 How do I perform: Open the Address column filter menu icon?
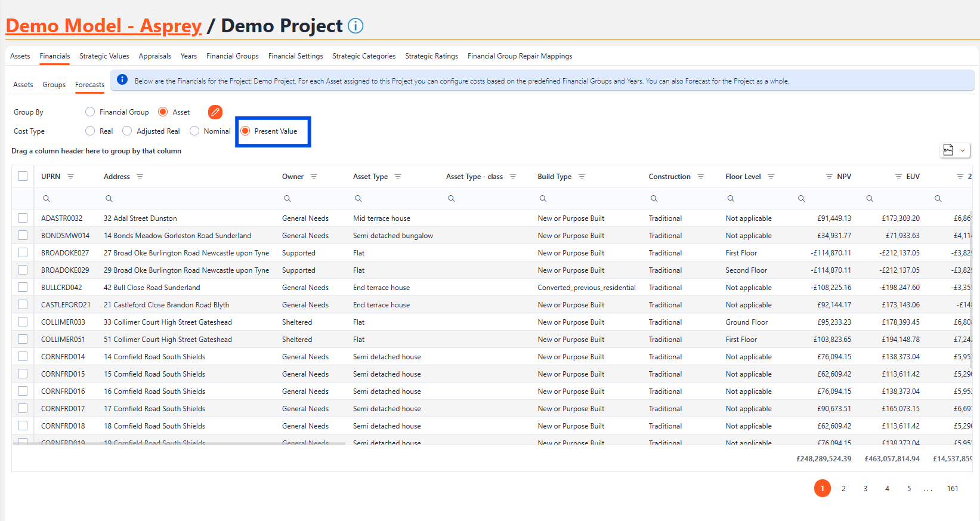(x=140, y=177)
